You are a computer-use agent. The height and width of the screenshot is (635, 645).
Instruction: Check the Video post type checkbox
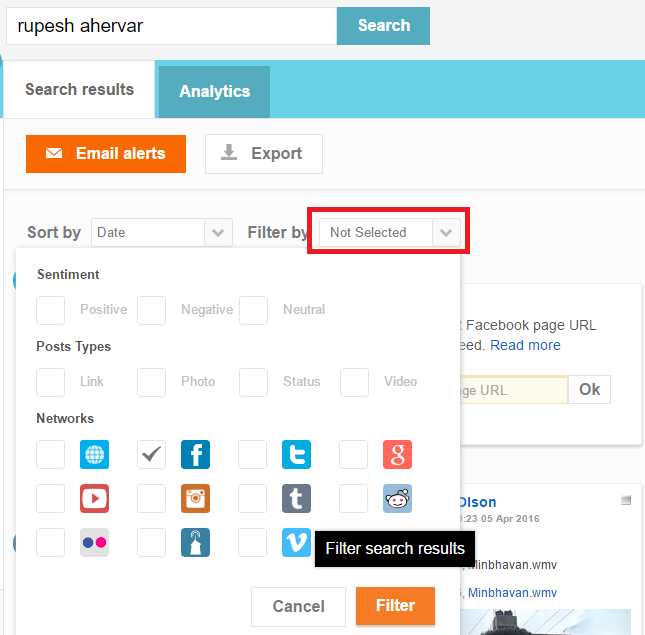[x=354, y=382]
